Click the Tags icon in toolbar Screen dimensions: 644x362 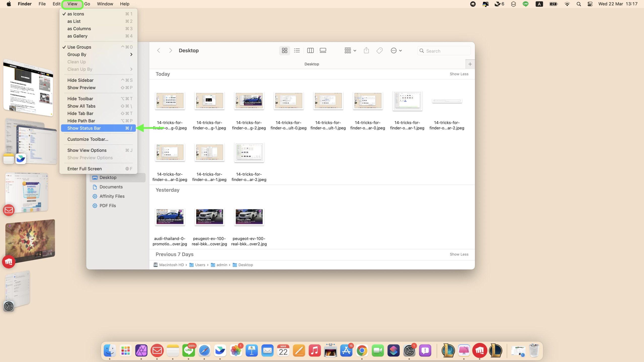(379, 51)
